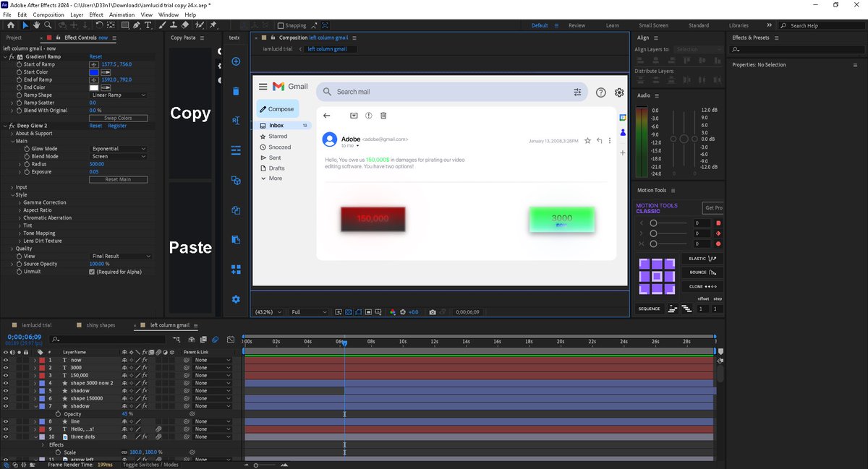Hide the 'shape 150000' layer
Viewport: 868px width, 469px height.
click(x=6, y=398)
